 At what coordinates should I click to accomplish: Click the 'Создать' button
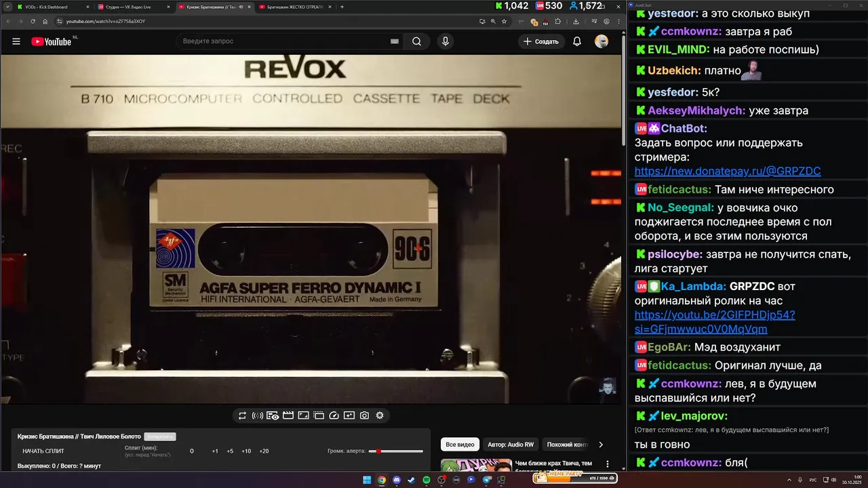pyautogui.click(x=542, y=41)
